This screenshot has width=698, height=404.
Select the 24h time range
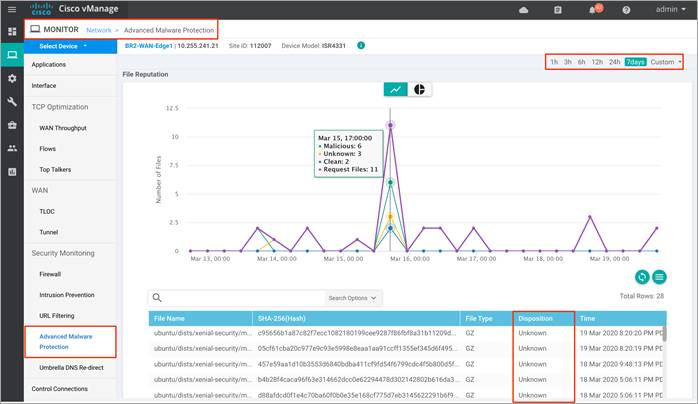[615, 62]
